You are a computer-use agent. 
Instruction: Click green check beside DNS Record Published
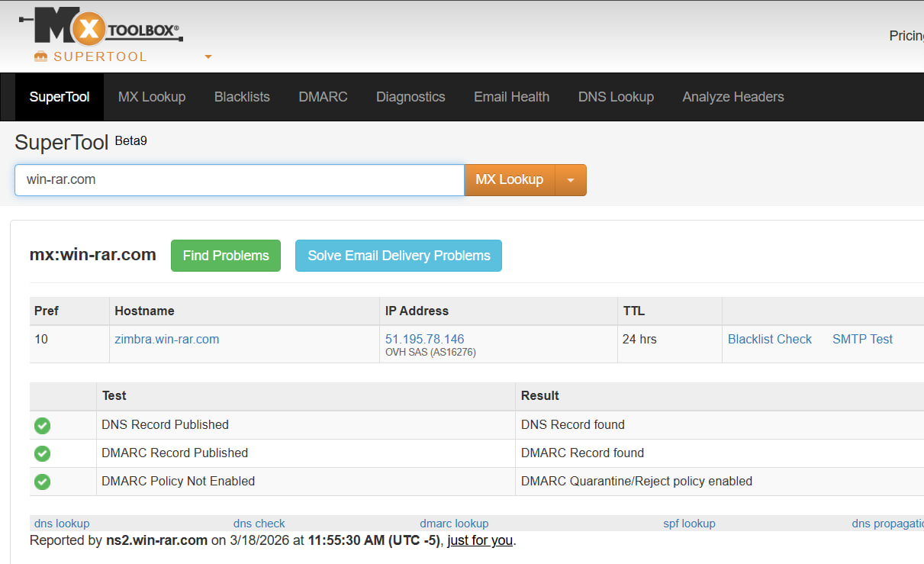click(42, 425)
